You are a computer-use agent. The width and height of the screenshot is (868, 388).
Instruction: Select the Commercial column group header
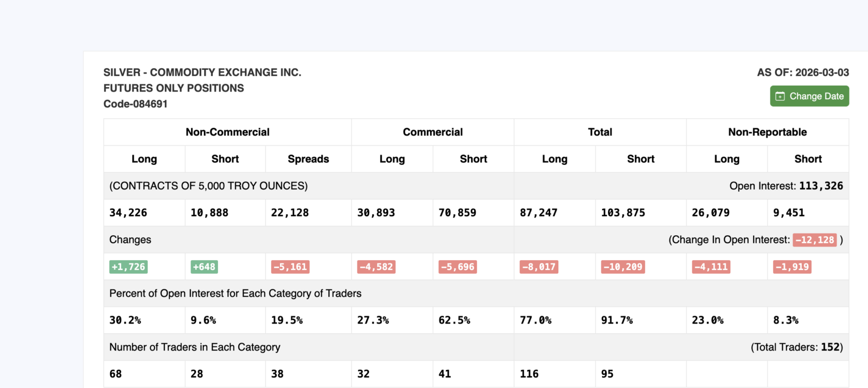(x=433, y=132)
